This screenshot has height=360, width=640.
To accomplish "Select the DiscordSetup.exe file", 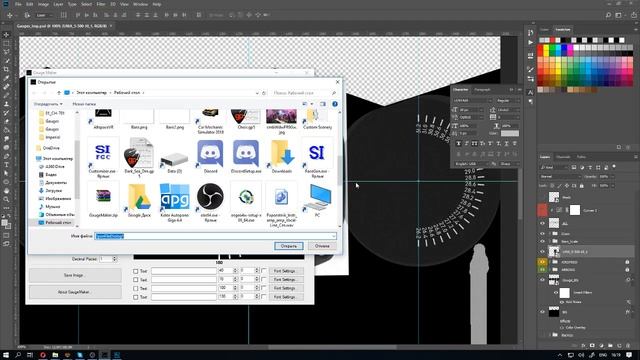I will 246,157.
